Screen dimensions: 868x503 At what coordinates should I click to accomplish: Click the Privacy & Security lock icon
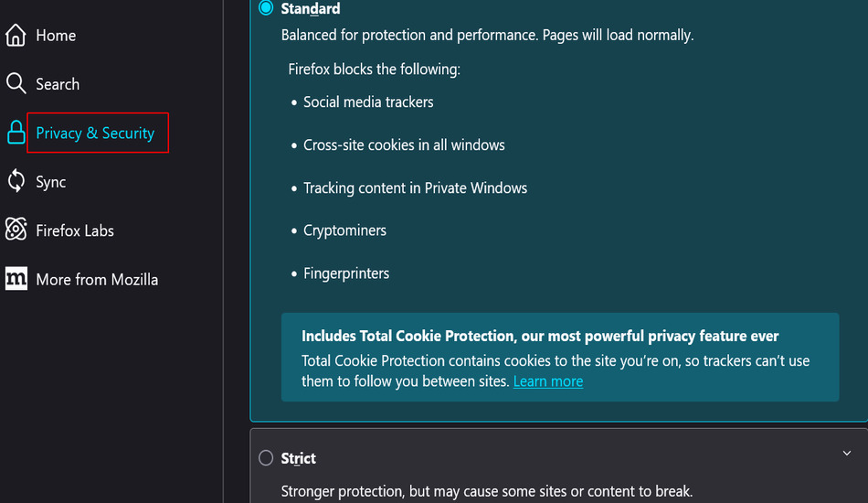[x=16, y=133]
